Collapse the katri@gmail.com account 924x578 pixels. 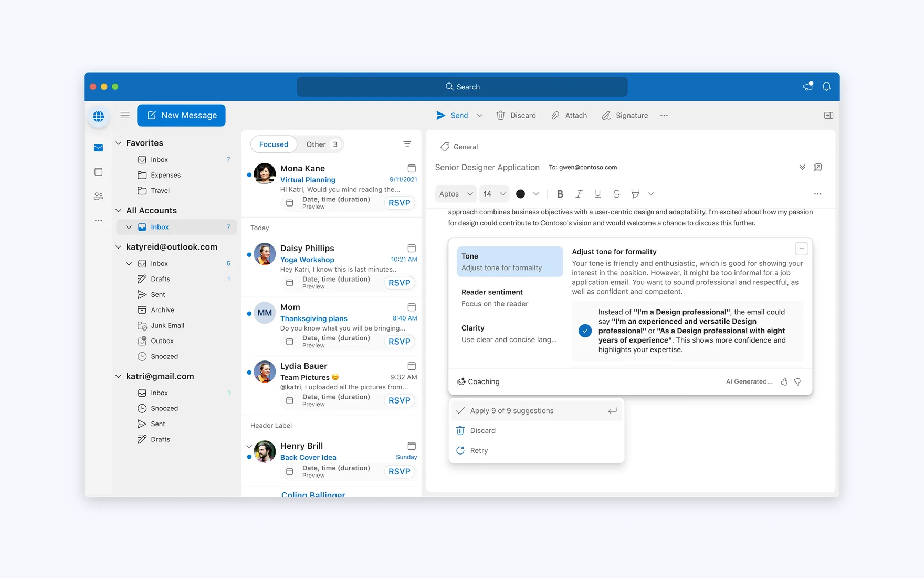[x=118, y=376]
